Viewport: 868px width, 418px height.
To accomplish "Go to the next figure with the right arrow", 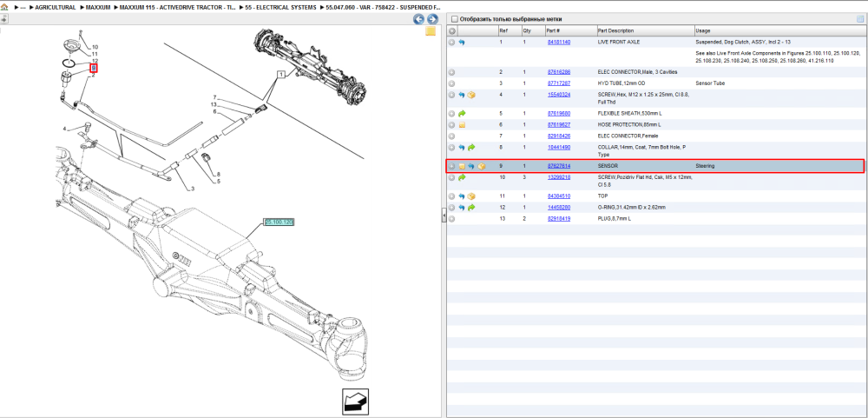I will point(432,19).
